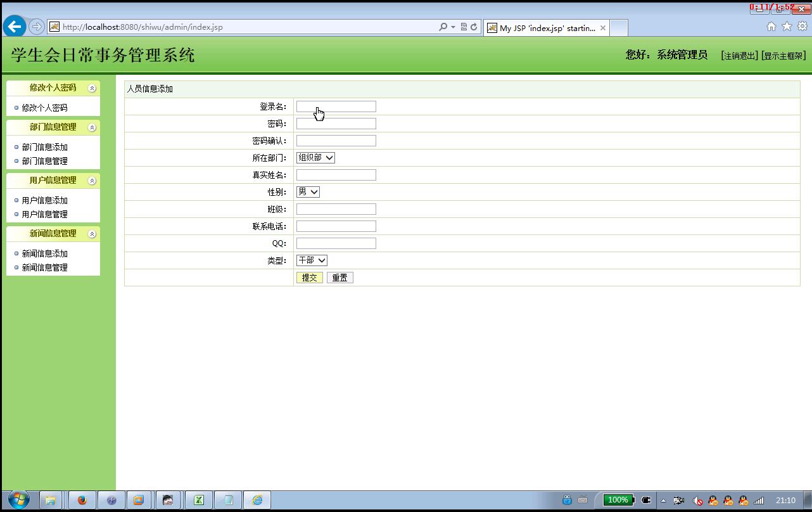Open Firefox from the taskbar

(82, 500)
